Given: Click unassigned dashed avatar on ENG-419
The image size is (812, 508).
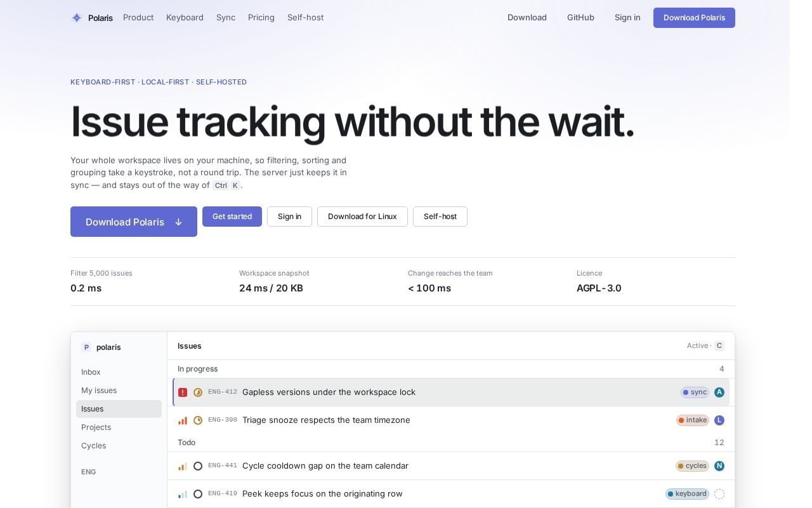Looking at the screenshot, I should click(719, 494).
